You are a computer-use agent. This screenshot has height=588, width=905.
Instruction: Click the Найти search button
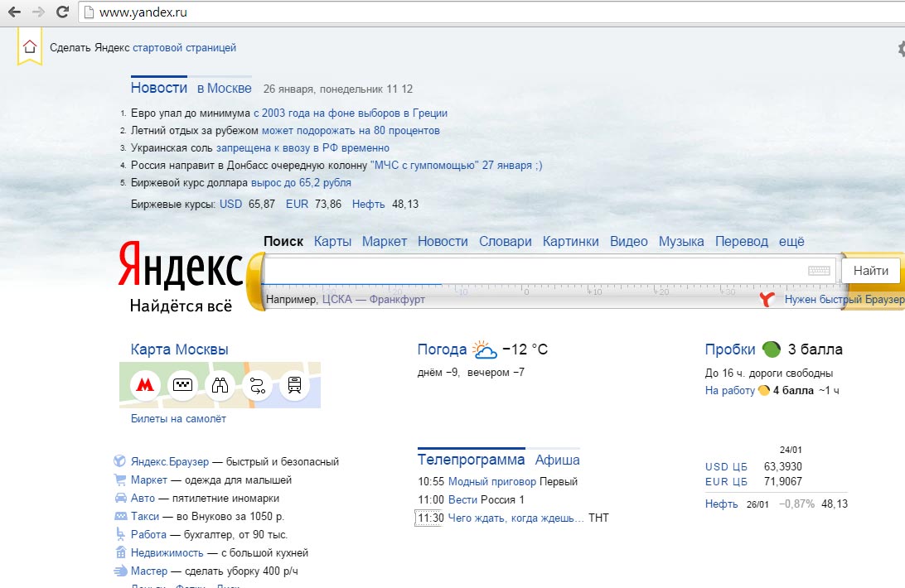[870, 270]
